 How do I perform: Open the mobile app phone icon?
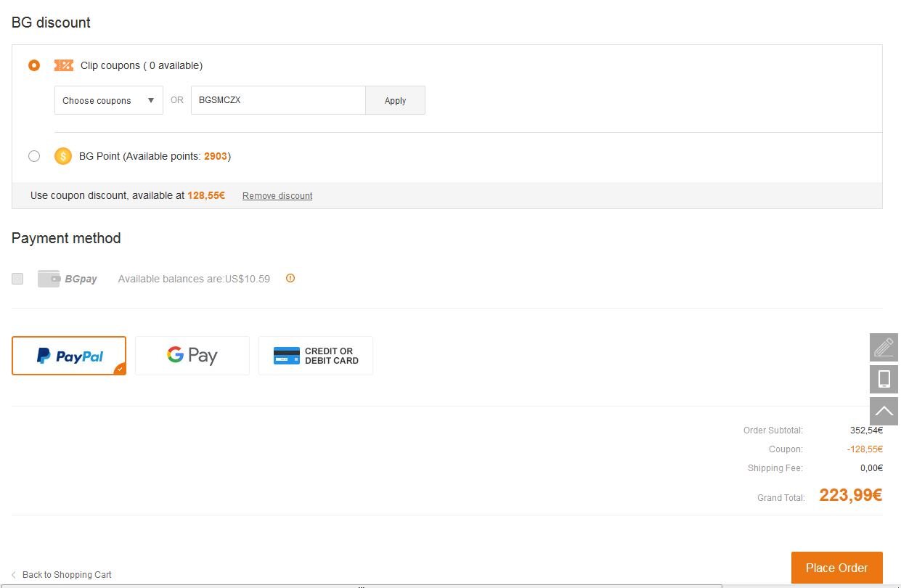pyautogui.click(x=884, y=379)
